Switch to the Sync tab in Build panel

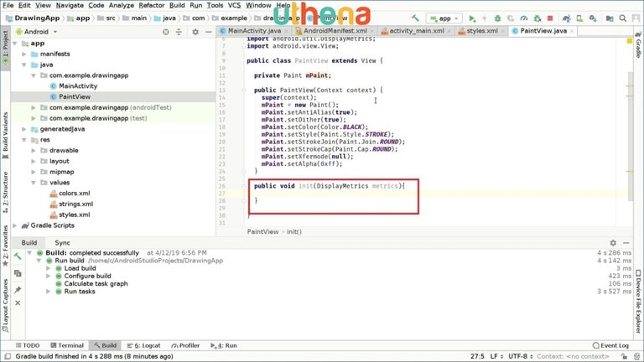coord(62,242)
